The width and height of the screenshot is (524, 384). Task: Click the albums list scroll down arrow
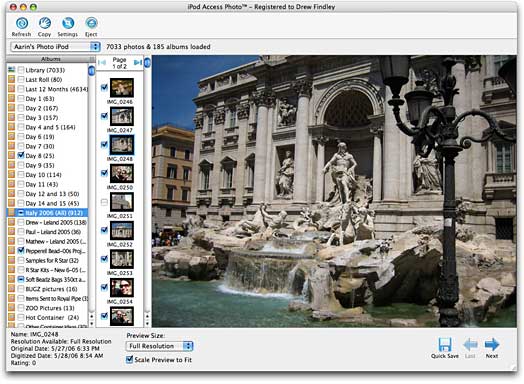[x=92, y=324]
